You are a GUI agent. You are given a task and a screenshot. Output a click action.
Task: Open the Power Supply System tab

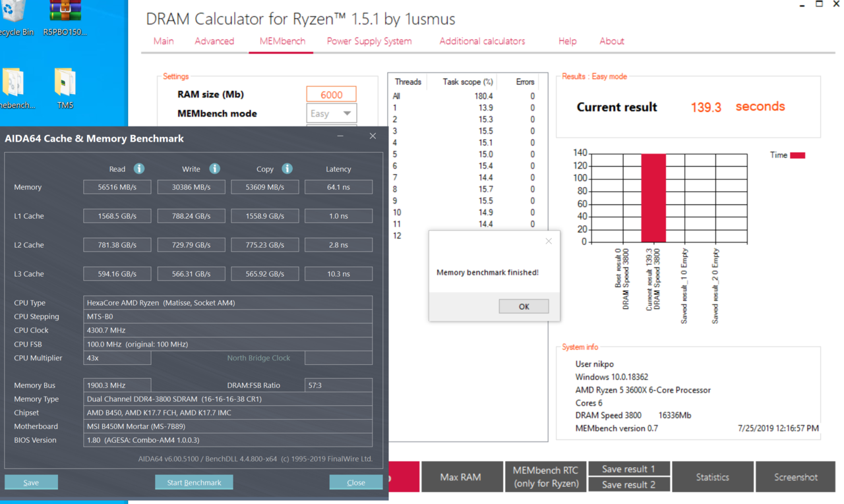tap(369, 41)
